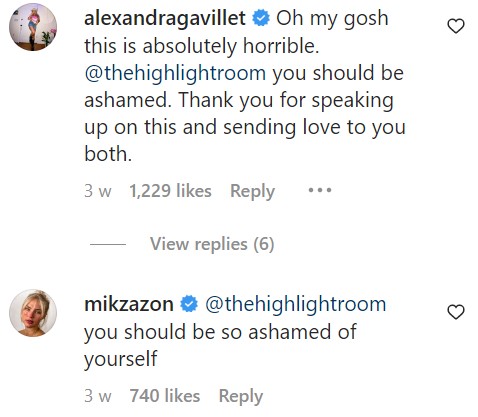478x417 pixels.
Task: Click the text of mikzazon's comment
Action: click(220, 345)
